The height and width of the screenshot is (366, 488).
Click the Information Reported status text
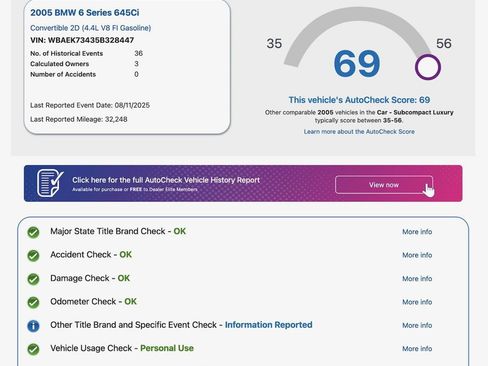pyautogui.click(x=269, y=325)
